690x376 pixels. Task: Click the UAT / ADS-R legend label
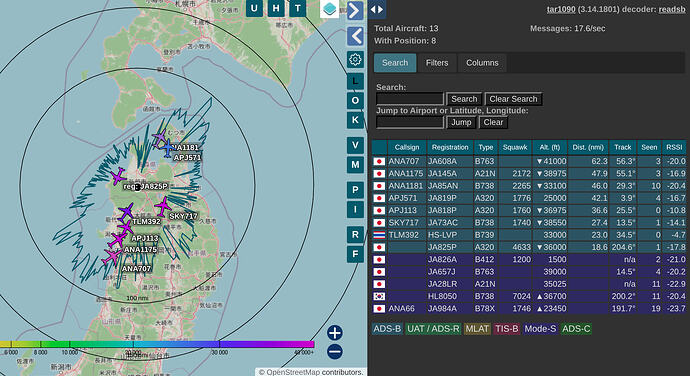point(433,329)
